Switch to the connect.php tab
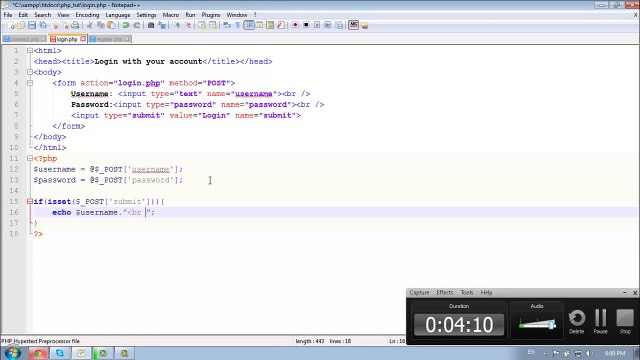Viewport: 640px width, 360px height. 24,39
